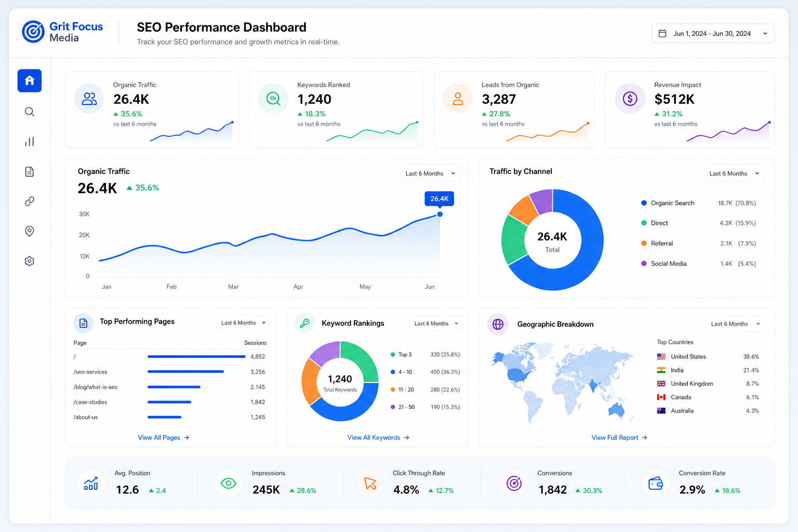Image resolution: width=798 pixels, height=532 pixels.
Task: Click the 4,852 sessions value
Action: [258, 356]
